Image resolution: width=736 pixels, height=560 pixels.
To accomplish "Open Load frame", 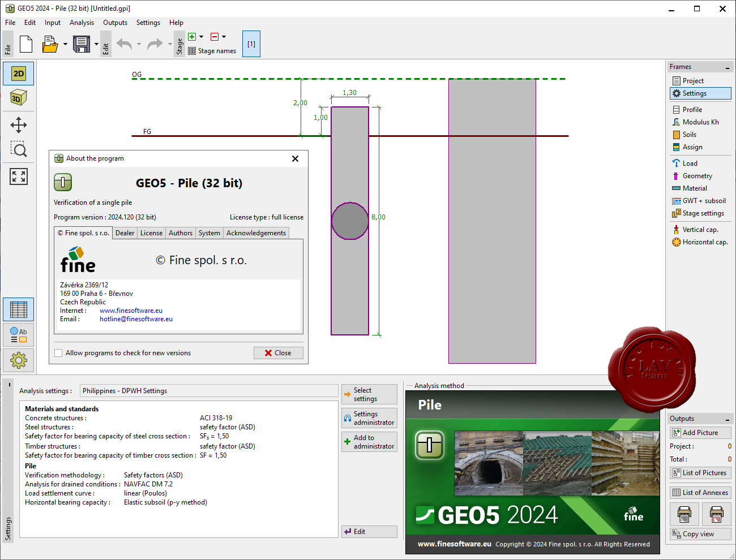I will coord(700,163).
